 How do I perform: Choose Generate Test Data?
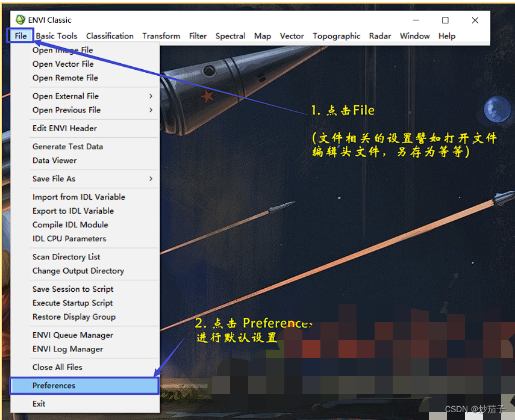[x=85, y=147]
